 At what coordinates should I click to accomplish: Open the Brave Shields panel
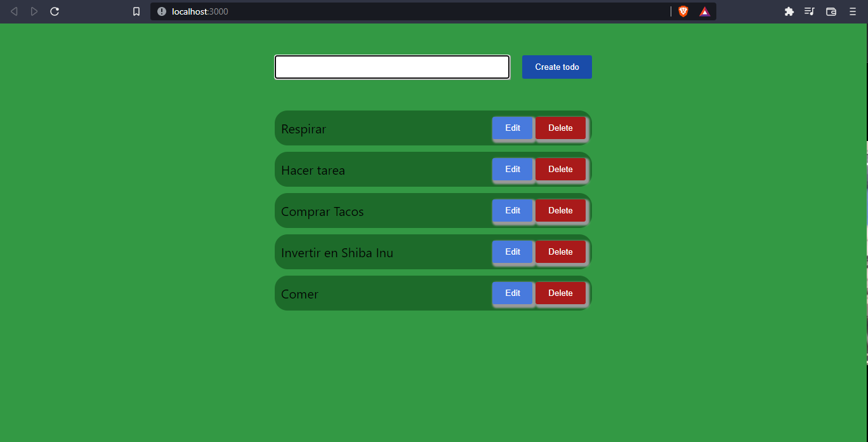coord(683,11)
